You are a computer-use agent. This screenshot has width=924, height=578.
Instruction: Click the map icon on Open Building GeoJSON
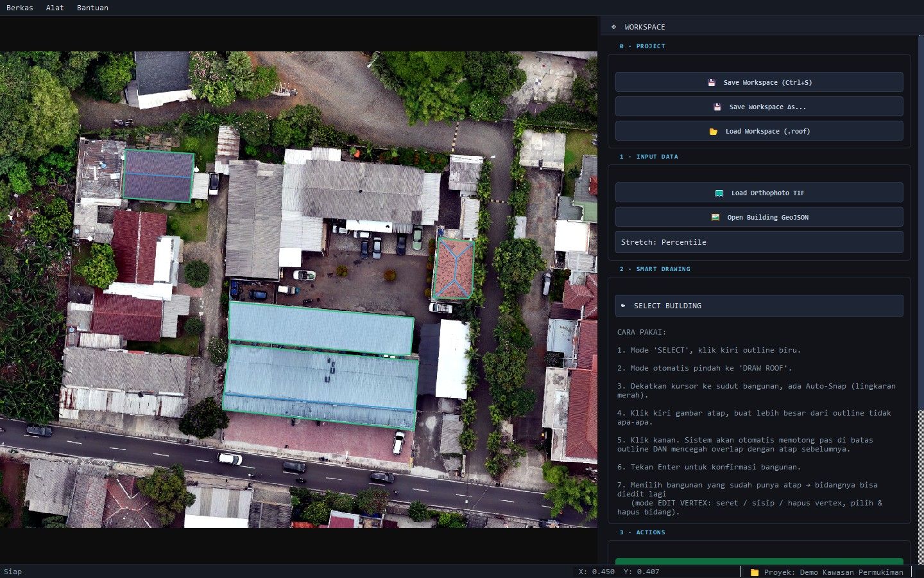click(715, 217)
